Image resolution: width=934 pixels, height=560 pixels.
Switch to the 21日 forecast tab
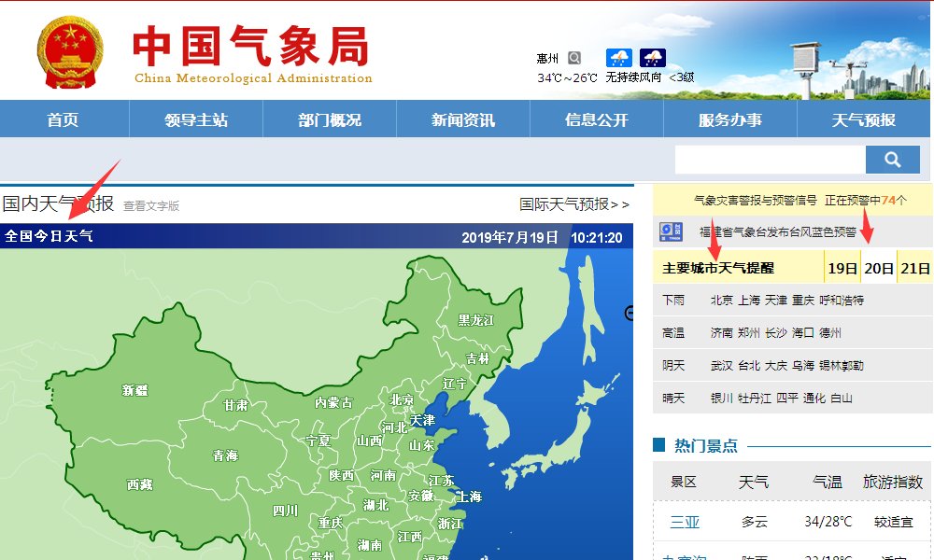(x=913, y=267)
